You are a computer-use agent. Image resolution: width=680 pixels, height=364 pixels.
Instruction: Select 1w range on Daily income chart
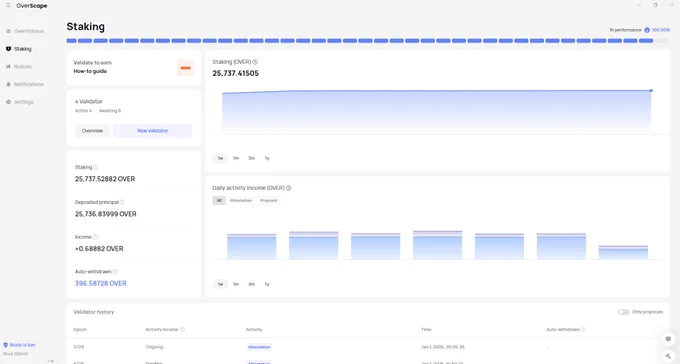(x=220, y=284)
